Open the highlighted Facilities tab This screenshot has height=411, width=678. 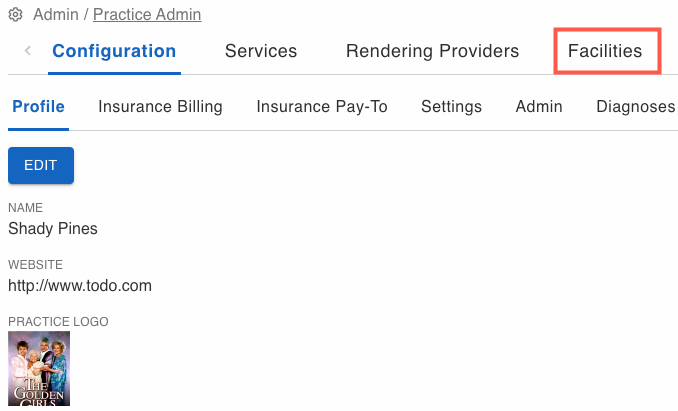605,51
